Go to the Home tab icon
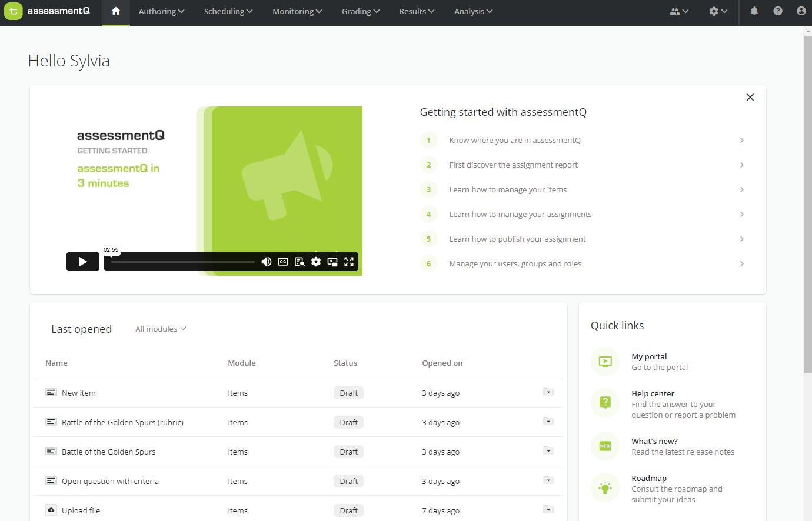The width and height of the screenshot is (812, 521). point(116,11)
